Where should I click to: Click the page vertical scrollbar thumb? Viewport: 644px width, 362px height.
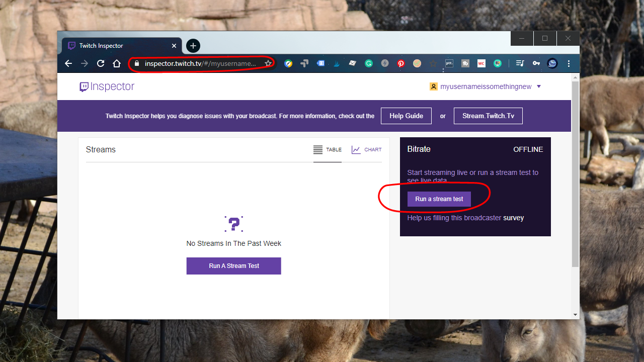click(576, 173)
